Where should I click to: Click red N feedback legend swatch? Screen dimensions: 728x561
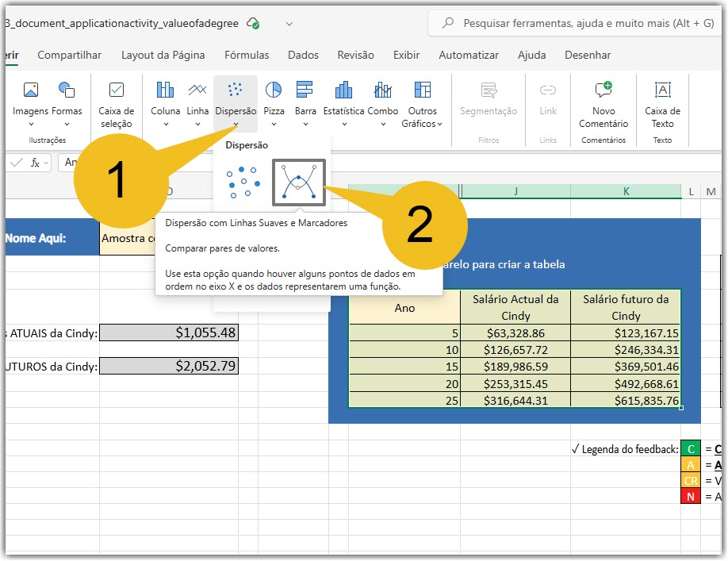tap(691, 497)
